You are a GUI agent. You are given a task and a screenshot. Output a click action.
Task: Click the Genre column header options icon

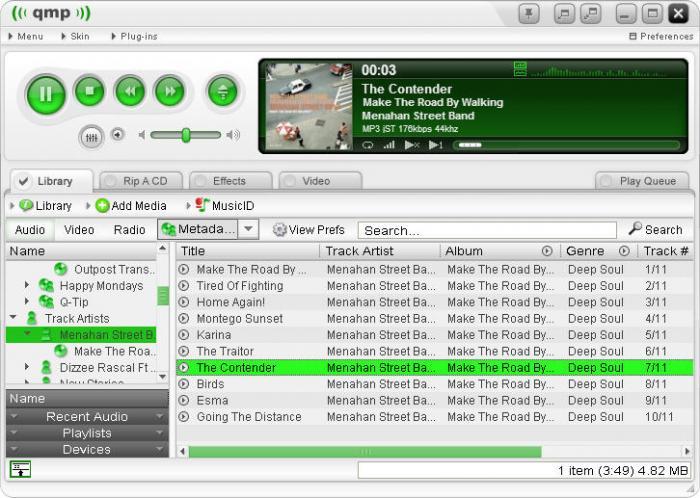coord(624,251)
